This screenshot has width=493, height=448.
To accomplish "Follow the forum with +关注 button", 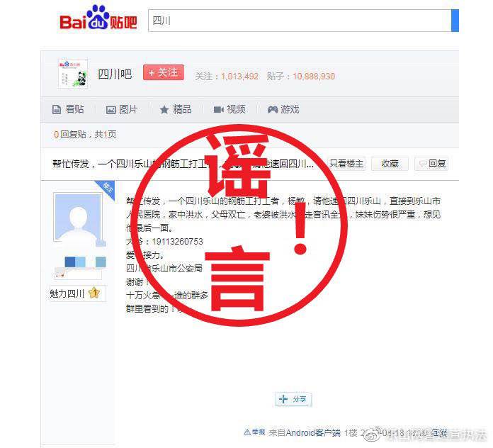I will click(x=164, y=72).
